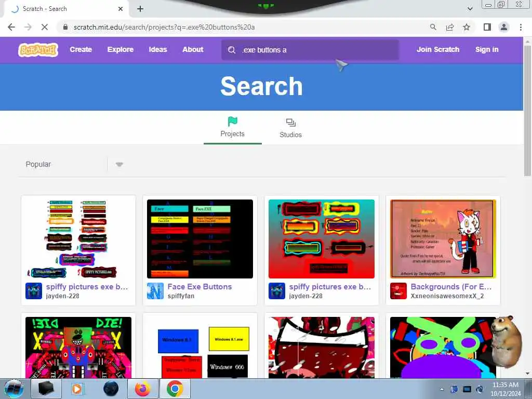Go back with browser back arrow

(11, 27)
